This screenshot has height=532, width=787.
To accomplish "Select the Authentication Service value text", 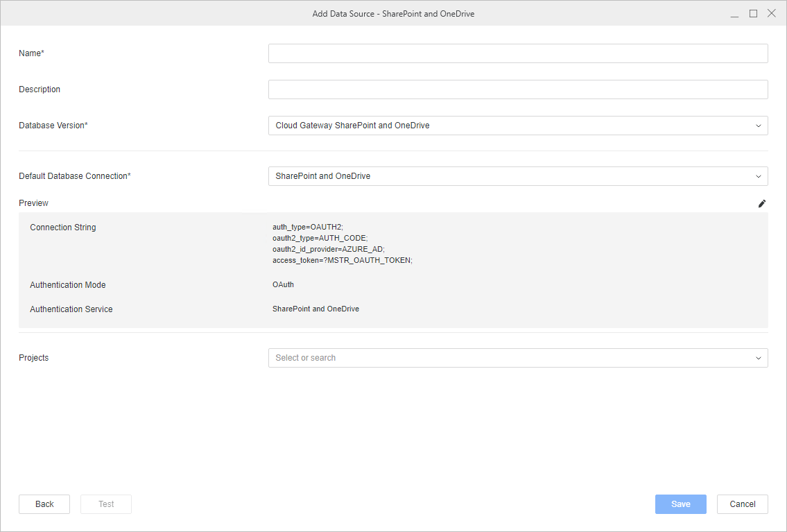I will pyautogui.click(x=315, y=309).
